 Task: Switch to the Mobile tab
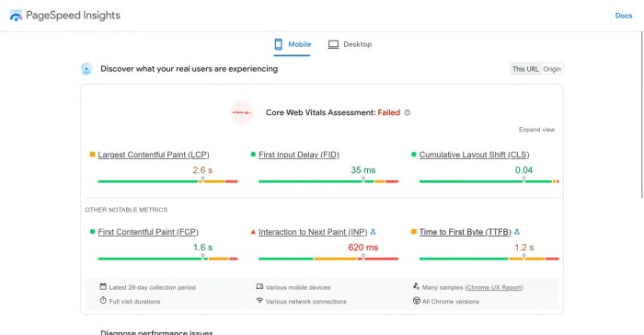pos(292,44)
